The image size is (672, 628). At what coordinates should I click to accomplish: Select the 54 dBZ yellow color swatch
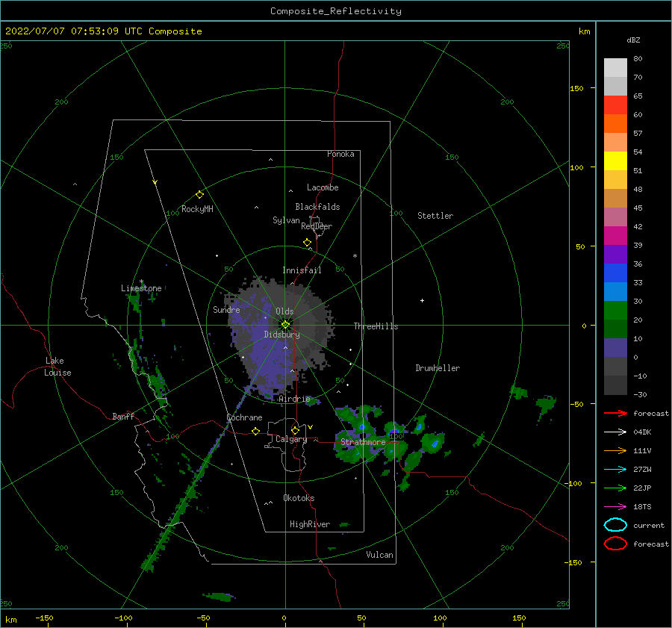(615, 161)
